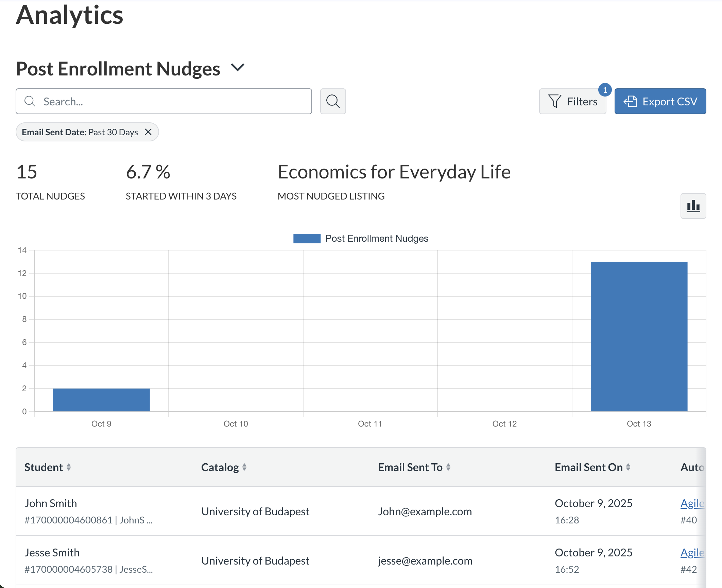The image size is (722, 588).
Task: Click the Export CSV button
Action: click(x=660, y=101)
